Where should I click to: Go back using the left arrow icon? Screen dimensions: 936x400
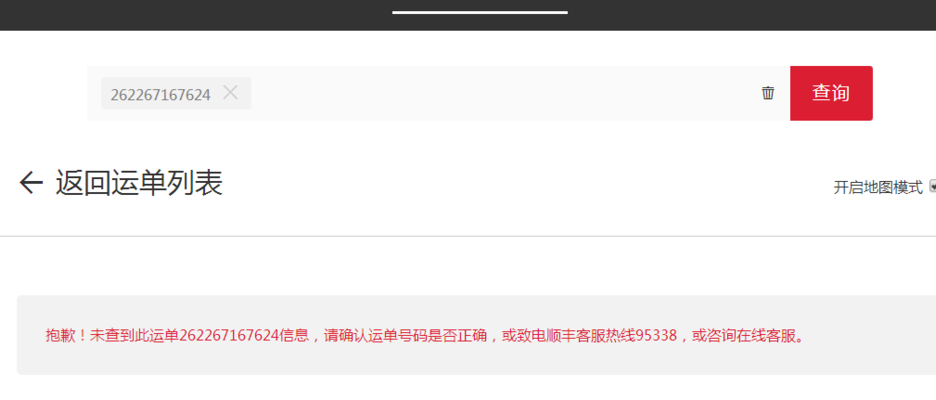tap(31, 183)
